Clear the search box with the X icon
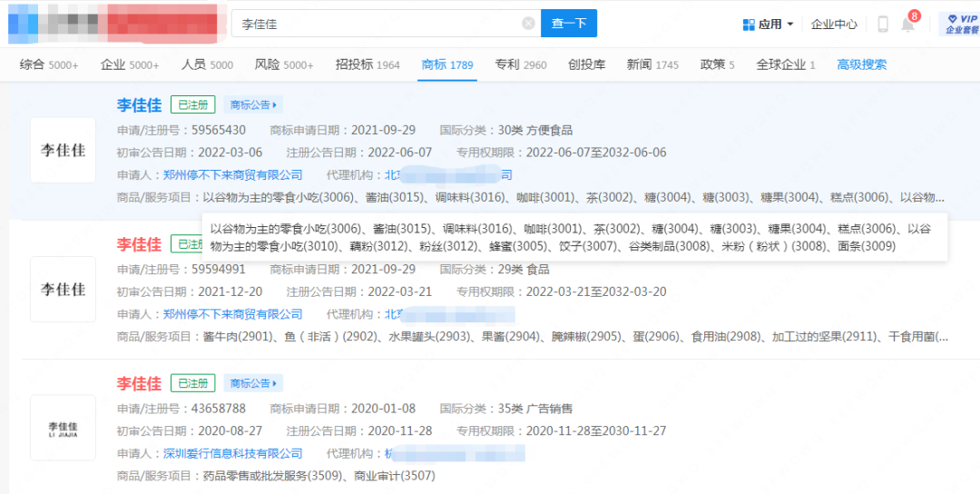The image size is (980, 494). pos(528,24)
